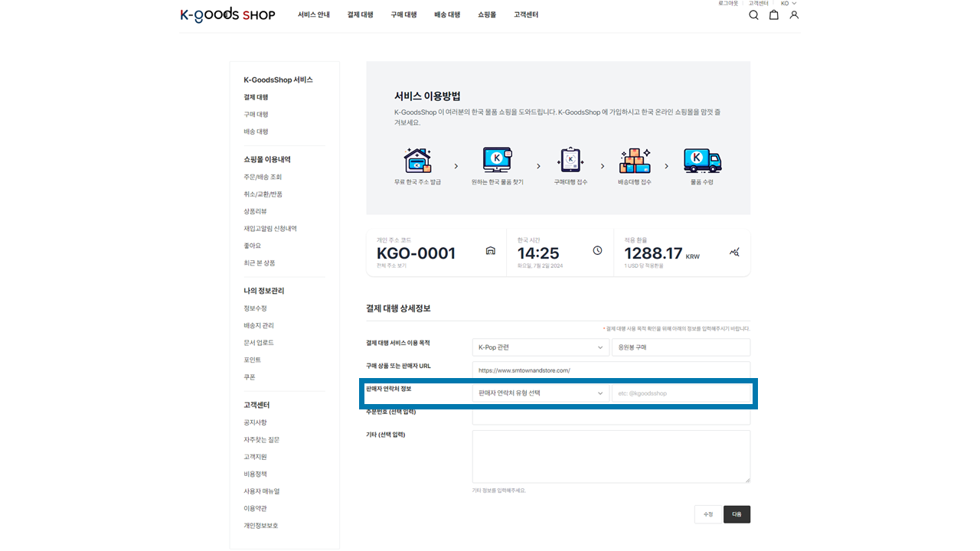Open the 판매자 연락처 유형 선택 dropdown
Screen dimensions: 980x551
point(541,393)
